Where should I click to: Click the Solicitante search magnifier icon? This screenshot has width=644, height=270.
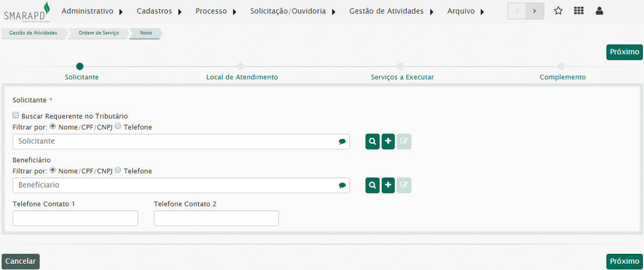click(x=372, y=141)
